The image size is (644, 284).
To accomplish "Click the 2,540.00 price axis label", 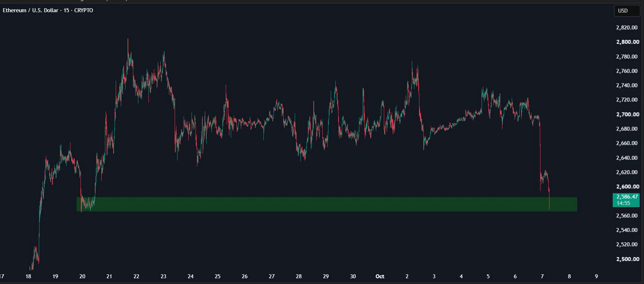I will pyautogui.click(x=627, y=230).
